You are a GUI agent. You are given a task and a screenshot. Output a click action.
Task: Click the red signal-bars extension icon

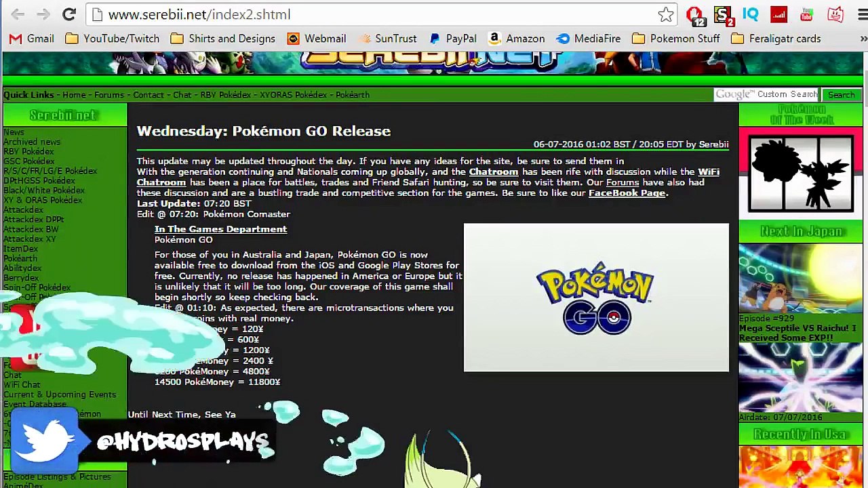click(778, 14)
